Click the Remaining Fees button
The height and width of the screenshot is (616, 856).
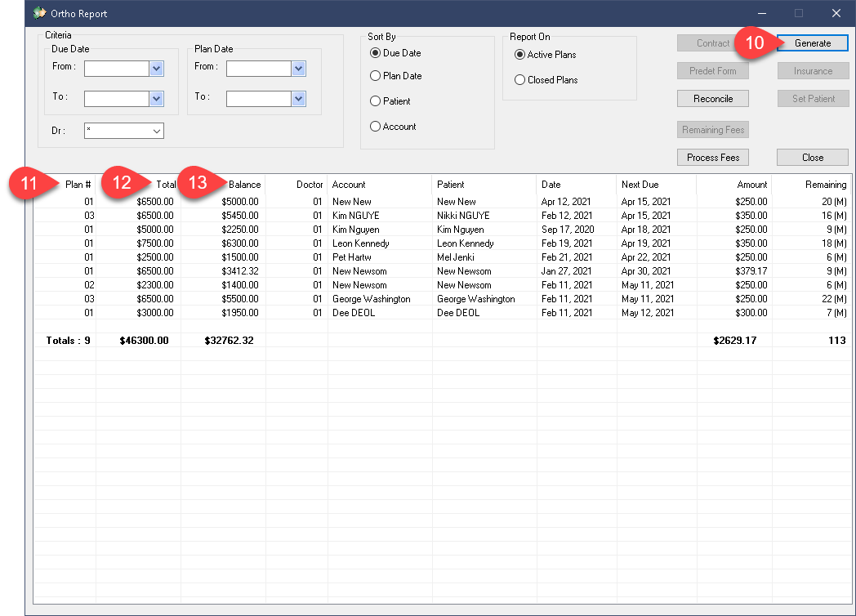pos(713,129)
